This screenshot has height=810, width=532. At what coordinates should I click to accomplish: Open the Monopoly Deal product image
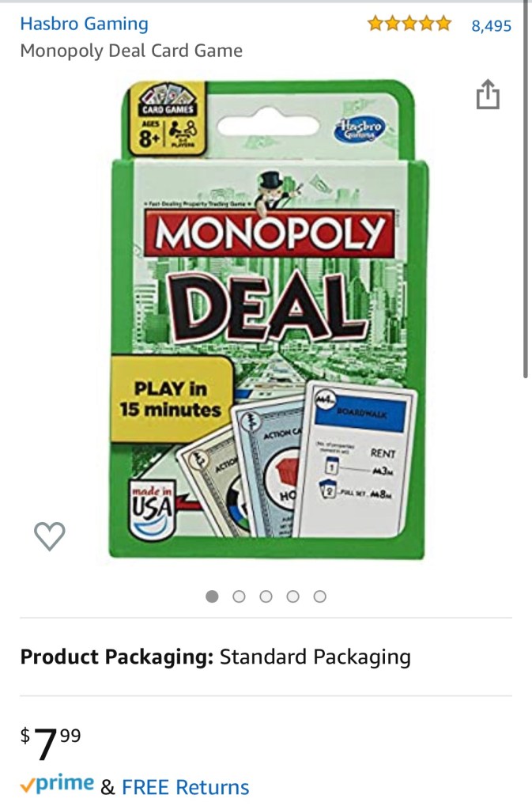pyautogui.click(x=268, y=320)
